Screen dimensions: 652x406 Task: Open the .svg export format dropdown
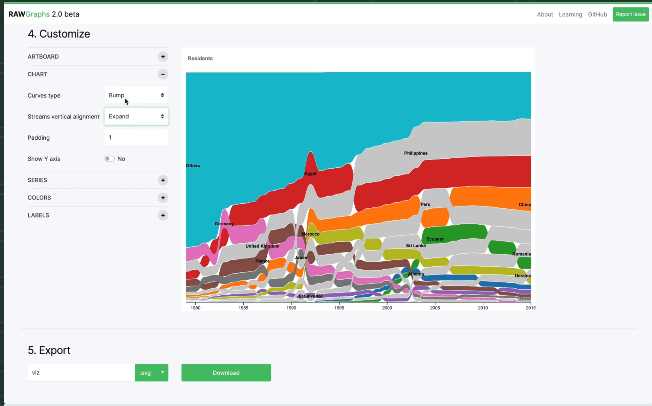click(x=151, y=373)
